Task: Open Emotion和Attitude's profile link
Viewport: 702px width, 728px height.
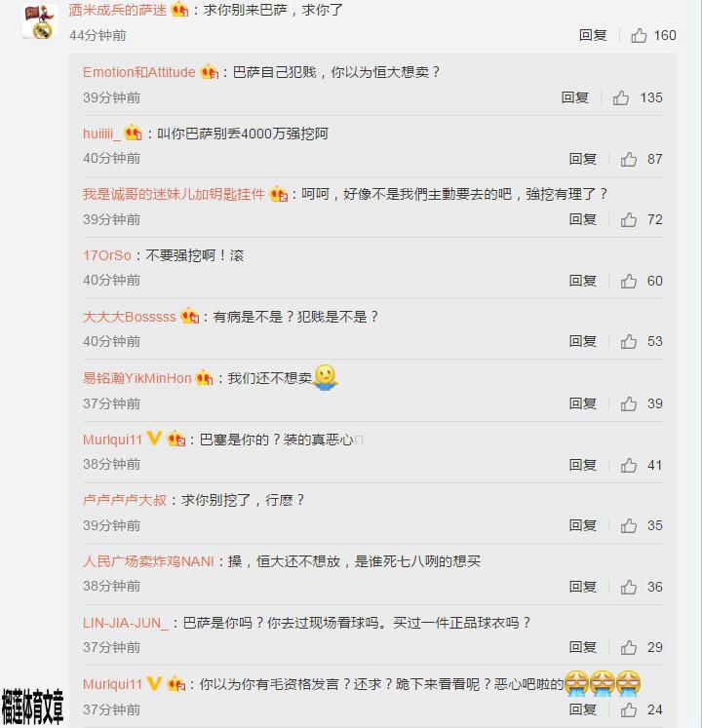Action: 138,72
